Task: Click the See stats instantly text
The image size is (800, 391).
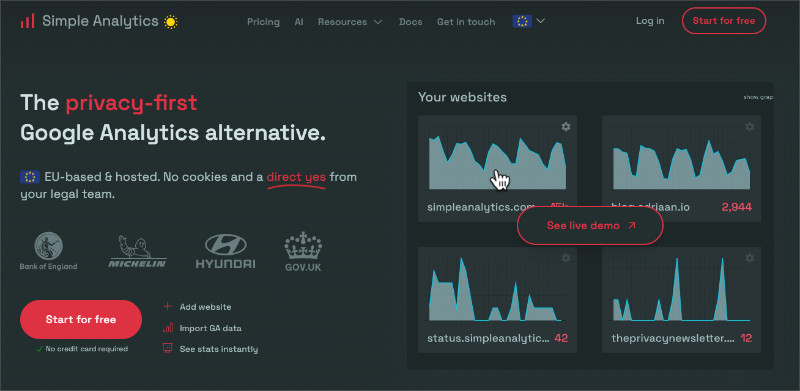Action: tap(218, 349)
